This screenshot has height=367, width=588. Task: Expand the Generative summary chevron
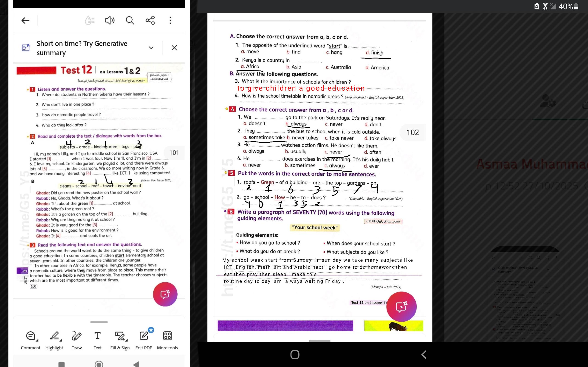click(x=151, y=47)
